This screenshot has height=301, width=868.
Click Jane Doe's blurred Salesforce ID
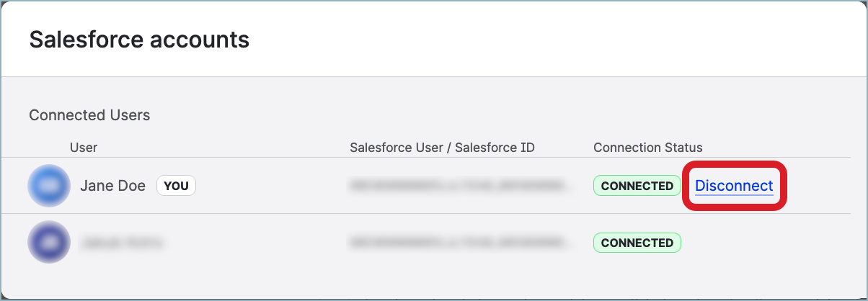coord(462,186)
